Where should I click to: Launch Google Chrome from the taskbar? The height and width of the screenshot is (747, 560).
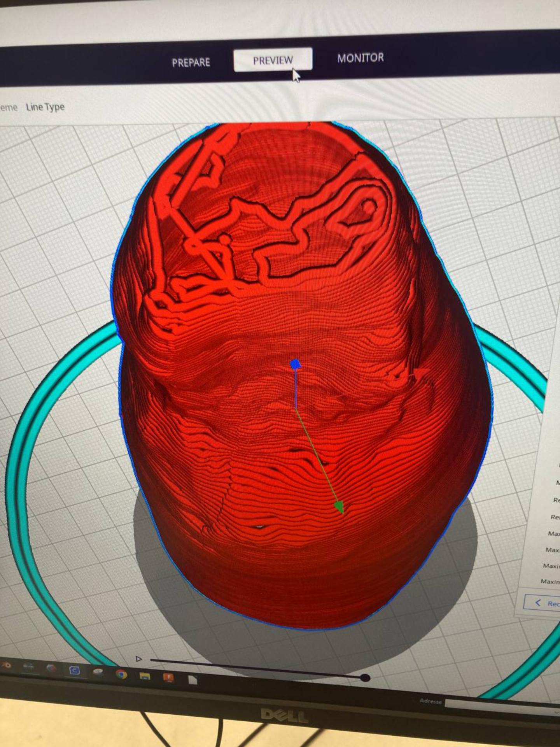click(x=121, y=674)
